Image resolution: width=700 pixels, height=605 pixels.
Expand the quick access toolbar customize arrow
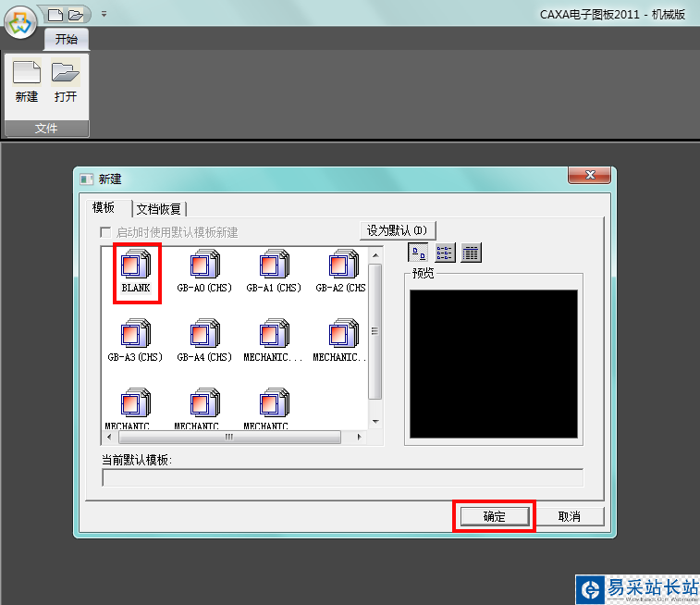click(x=104, y=14)
